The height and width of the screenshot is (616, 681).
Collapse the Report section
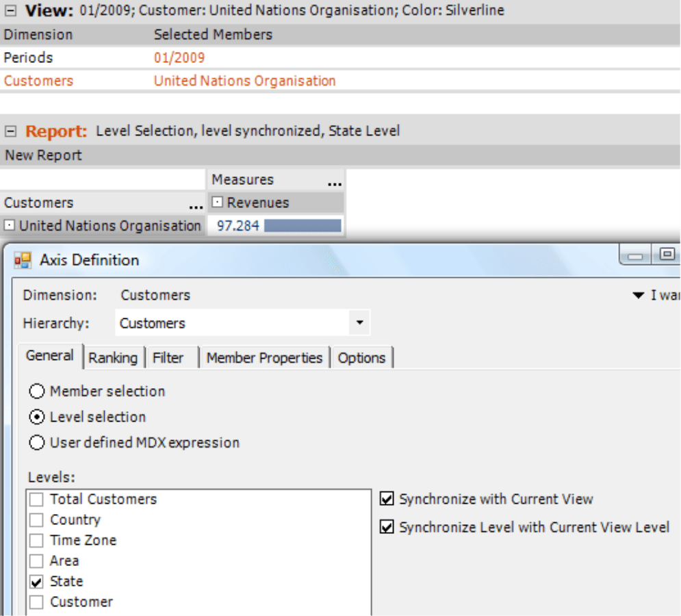click(x=10, y=131)
